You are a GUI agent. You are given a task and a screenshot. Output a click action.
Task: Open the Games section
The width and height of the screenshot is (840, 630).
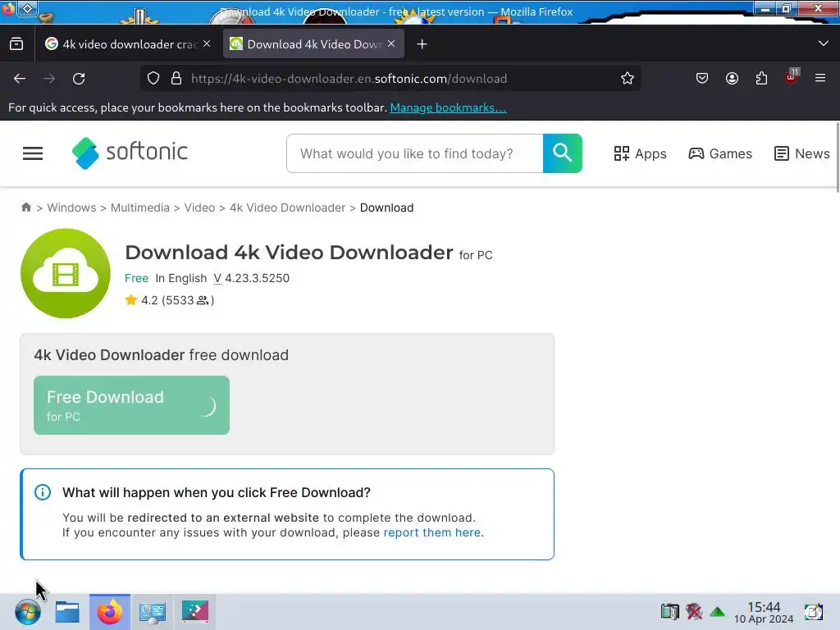click(x=720, y=153)
